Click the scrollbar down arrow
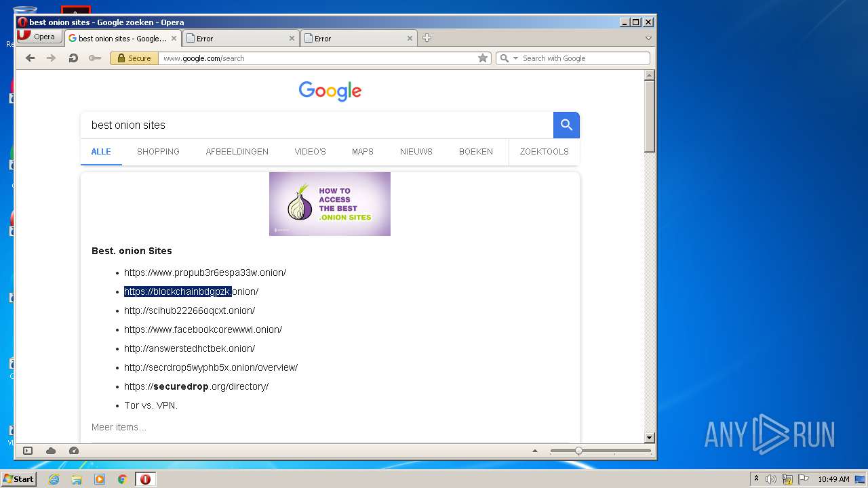This screenshot has height=488, width=868. (649, 438)
